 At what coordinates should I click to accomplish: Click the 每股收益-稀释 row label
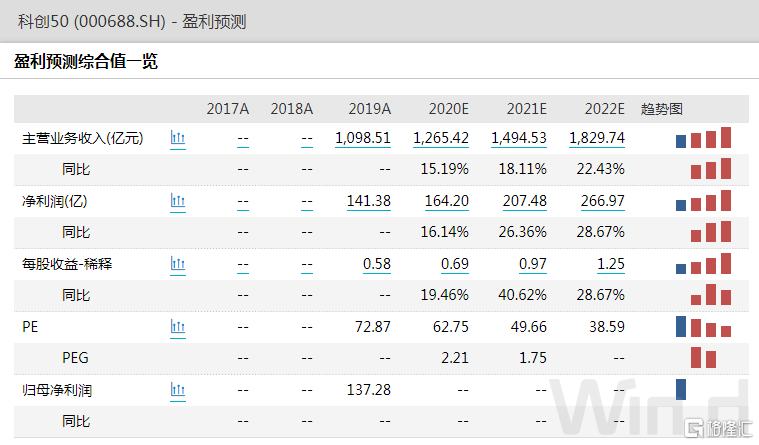pos(67,264)
